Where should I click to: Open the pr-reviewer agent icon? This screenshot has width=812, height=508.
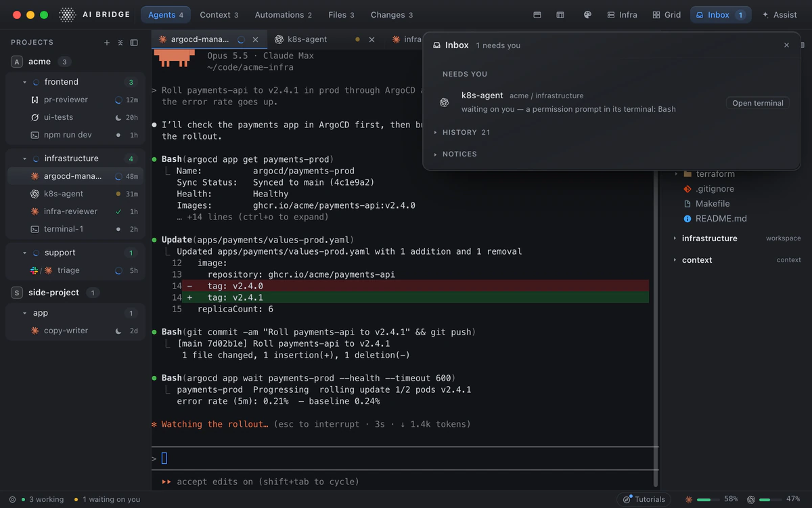click(35, 100)
